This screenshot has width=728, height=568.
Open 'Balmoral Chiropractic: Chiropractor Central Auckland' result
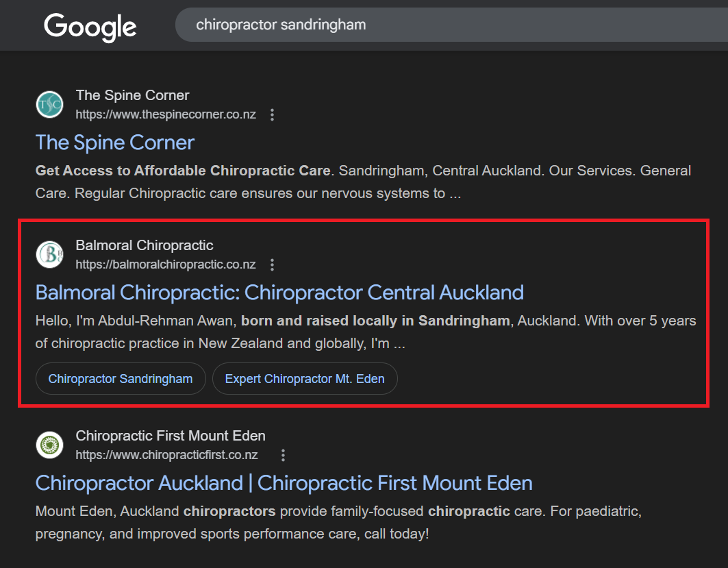coord(279,293)
